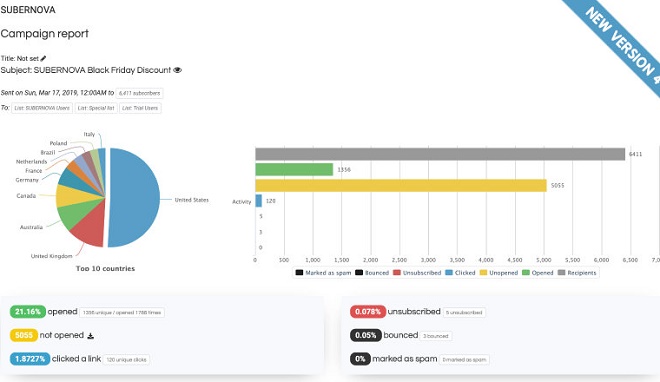Click the gray Recipients bar
This screenshot has width=660, height=382.
[x=440, y=154]
